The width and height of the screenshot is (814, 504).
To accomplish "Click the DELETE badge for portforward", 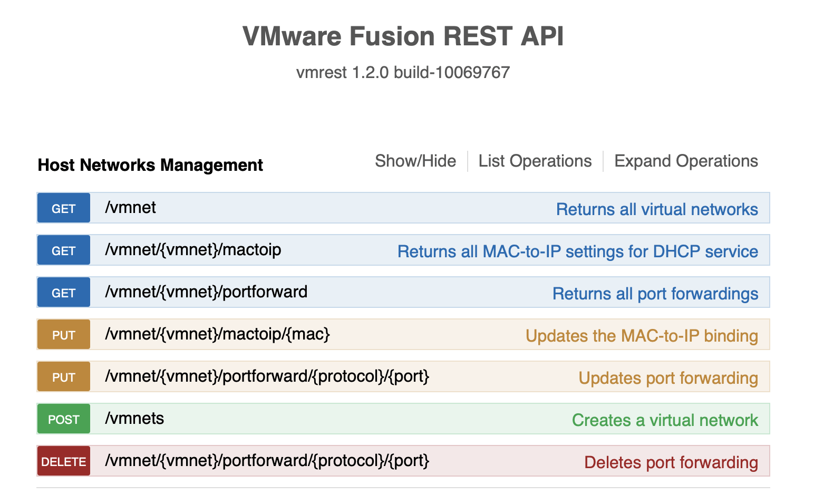I will 64,461.
